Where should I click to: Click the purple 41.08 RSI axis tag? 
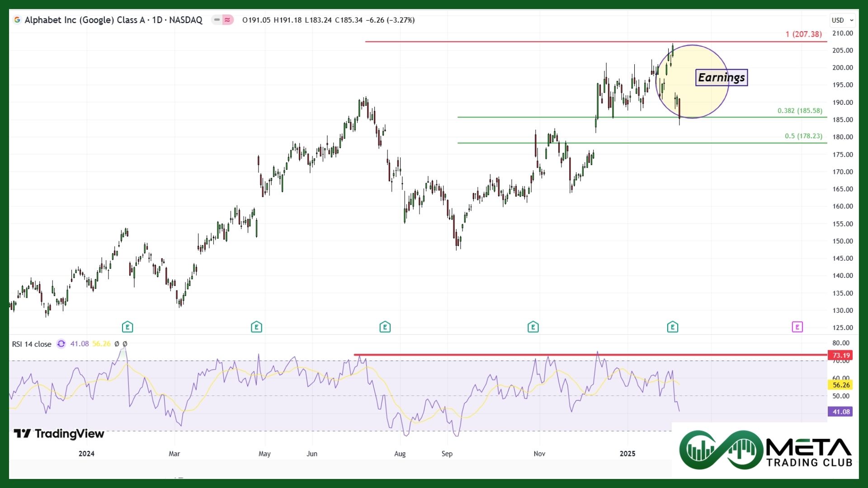(x=840, y=412)
